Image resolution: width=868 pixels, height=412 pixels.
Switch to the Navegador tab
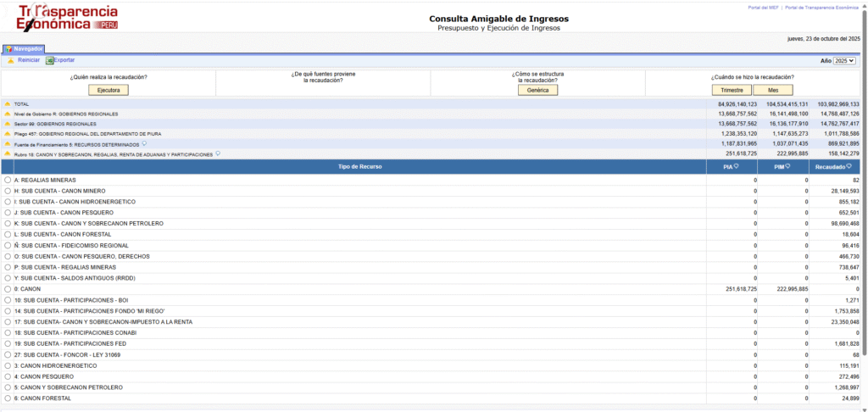(x=24, y=49)
